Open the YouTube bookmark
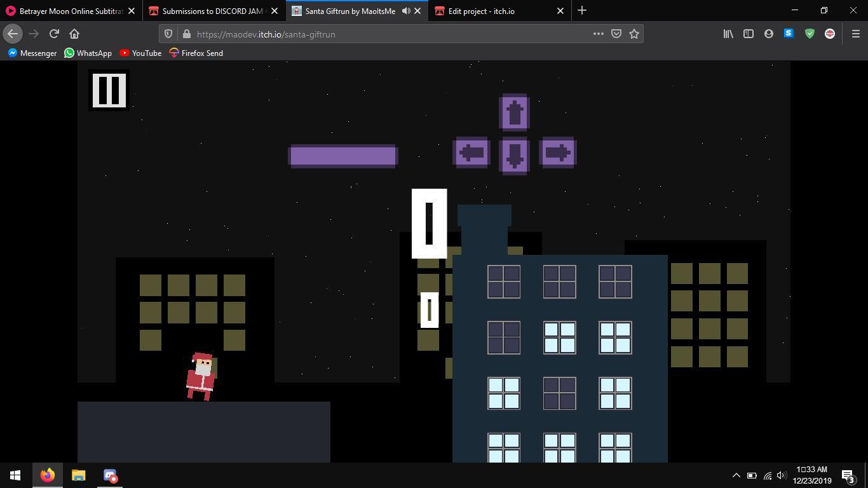Image resolution: width=868 pixels, height=488 pixels. click(x=140, y=53)
